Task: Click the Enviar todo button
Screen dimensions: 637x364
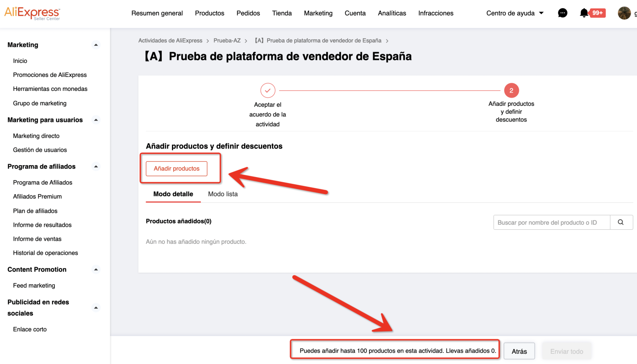Action: [567, 352]
